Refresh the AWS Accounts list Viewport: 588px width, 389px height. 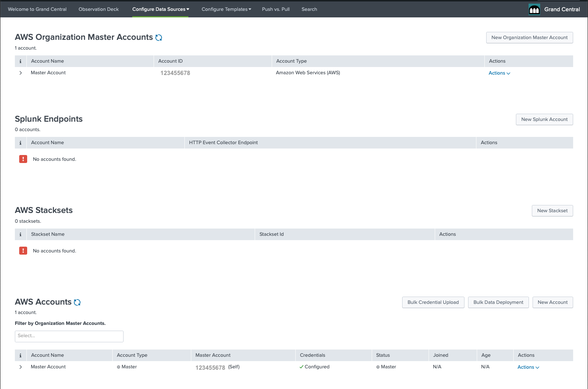pyautogui.click(x=77, y=302)
